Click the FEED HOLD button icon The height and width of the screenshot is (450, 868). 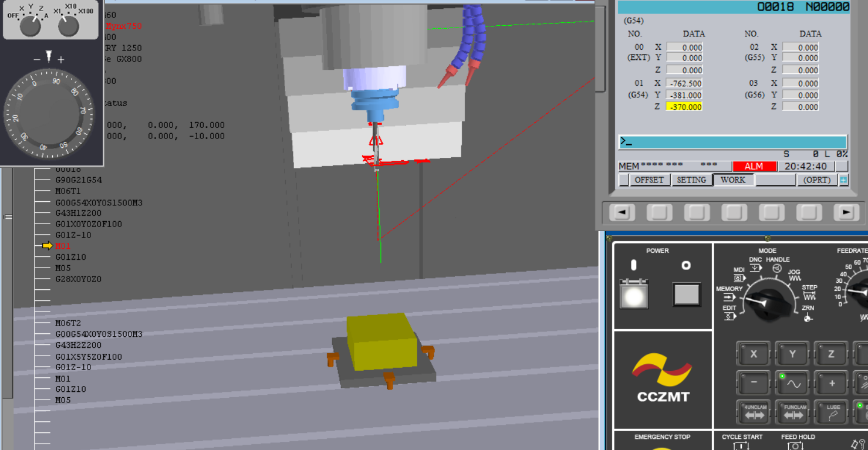point(795,445)
